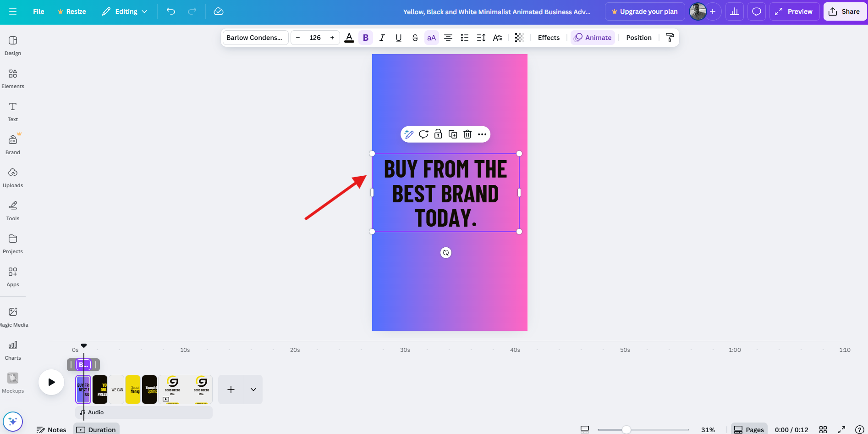Adjust the zoom level slider

[x=627, y=429]
